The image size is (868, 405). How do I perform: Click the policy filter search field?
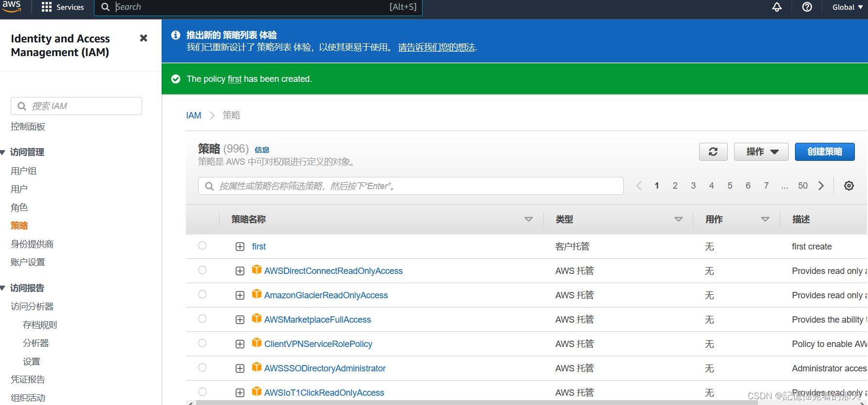pyautogui.click(x=411, y=186)
